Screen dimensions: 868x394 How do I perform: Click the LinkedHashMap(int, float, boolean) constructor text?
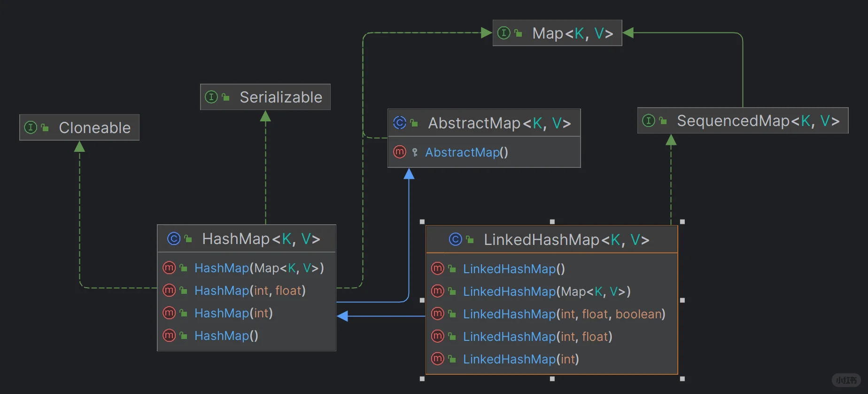564,315
